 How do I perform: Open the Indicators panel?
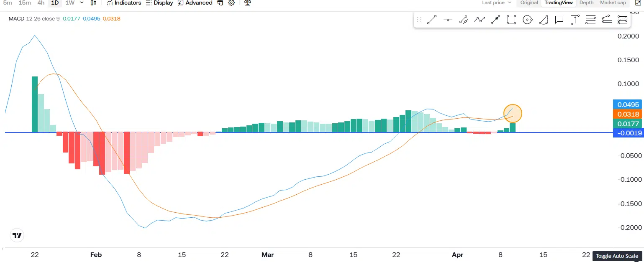124,3
